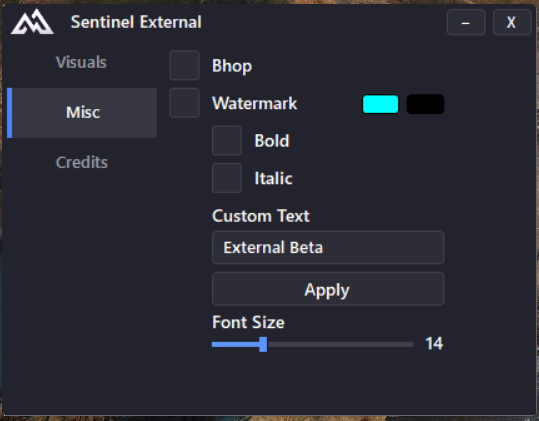Check the Bold option box
Screen dimensions: 539x421
(x=227, y=140)
